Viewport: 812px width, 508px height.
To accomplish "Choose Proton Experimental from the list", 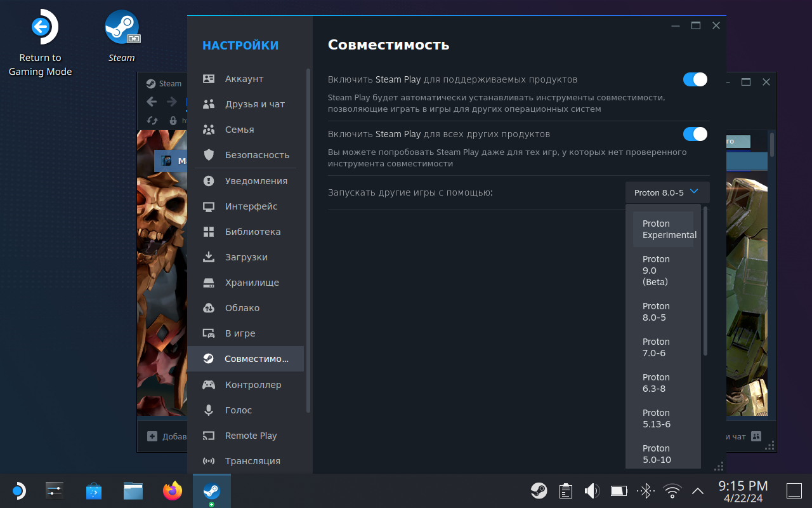I will (663, 229).
